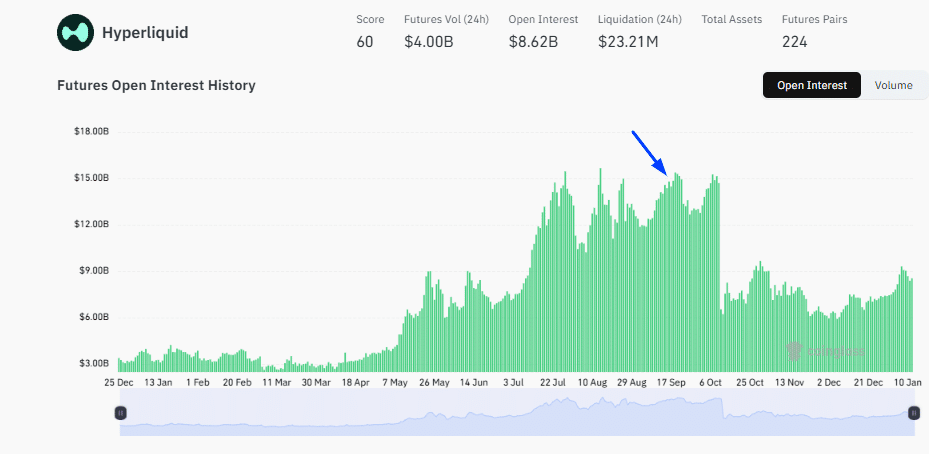Select the Open Interest tab

(812, 85)
